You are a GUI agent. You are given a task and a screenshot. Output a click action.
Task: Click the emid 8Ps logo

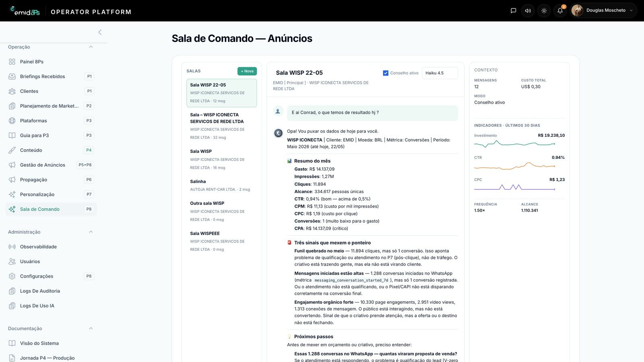click(x=25, y=11)
